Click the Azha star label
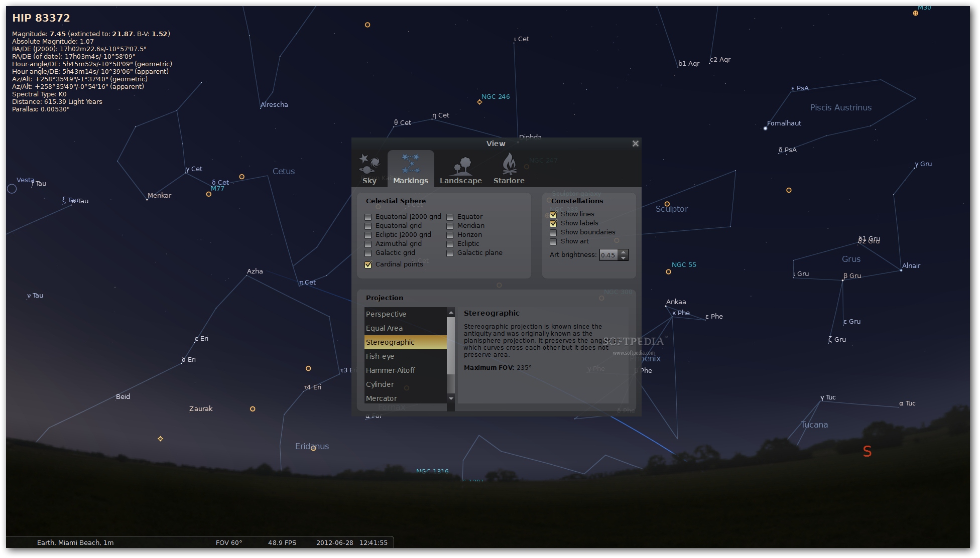 255,271
